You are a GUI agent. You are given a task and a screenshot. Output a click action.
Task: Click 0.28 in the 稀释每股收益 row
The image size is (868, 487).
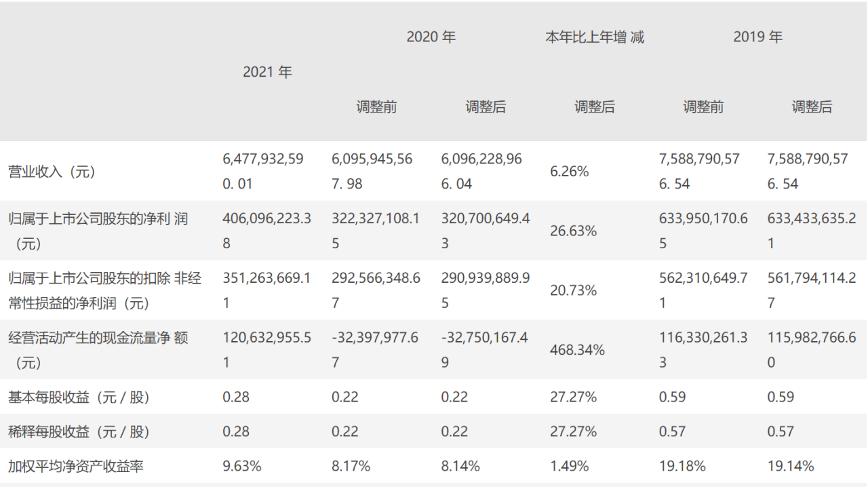[x=236, y=431]
